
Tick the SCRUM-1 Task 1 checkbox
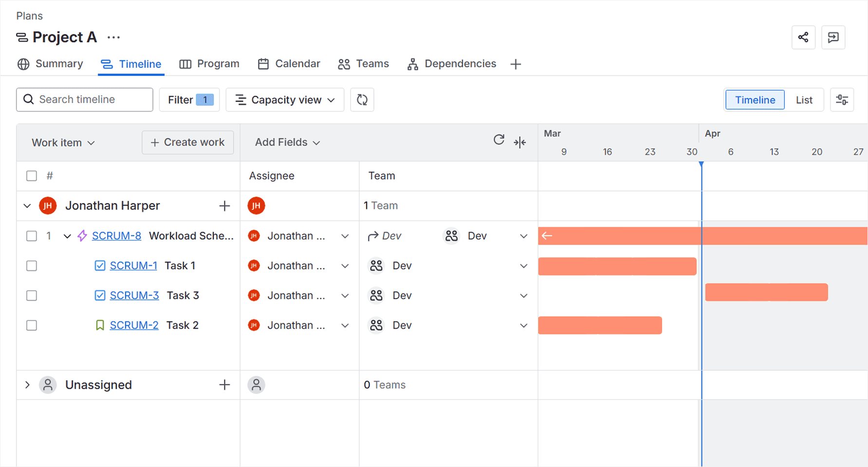32,266
